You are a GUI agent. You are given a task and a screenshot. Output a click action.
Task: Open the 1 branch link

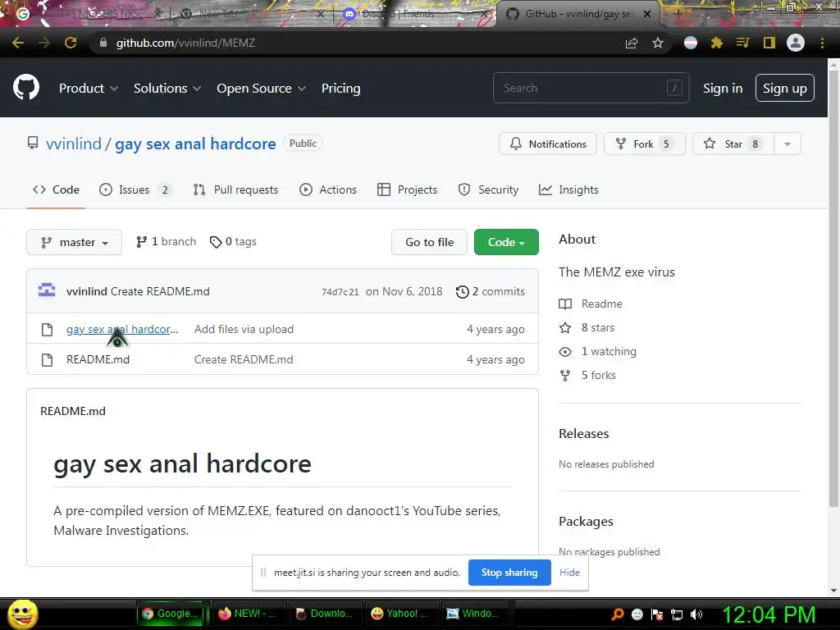click(x=166, y=242)
